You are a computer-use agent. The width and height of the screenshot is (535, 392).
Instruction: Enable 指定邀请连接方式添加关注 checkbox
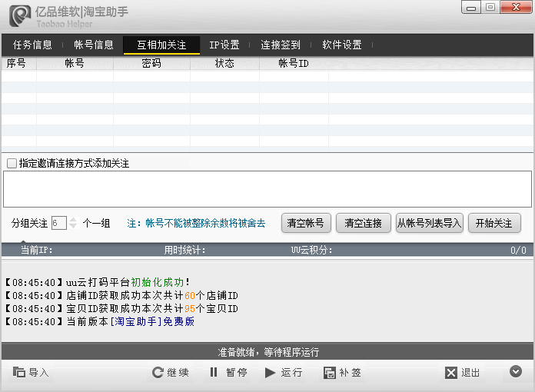12,164
